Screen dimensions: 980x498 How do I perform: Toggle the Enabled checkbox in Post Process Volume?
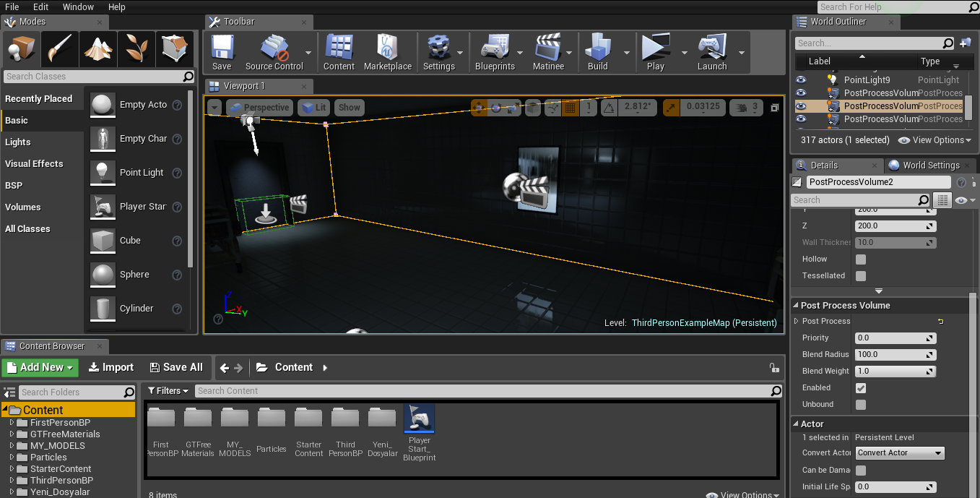[861, 388]
